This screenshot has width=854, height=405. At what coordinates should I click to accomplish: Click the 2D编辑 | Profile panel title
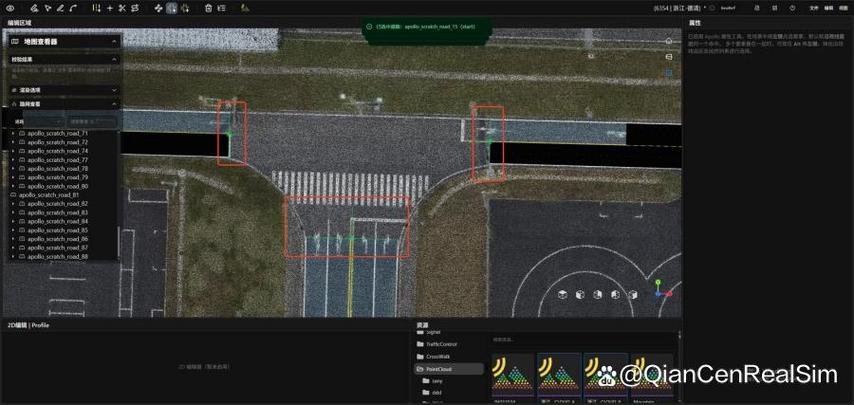tap(28, 325)
